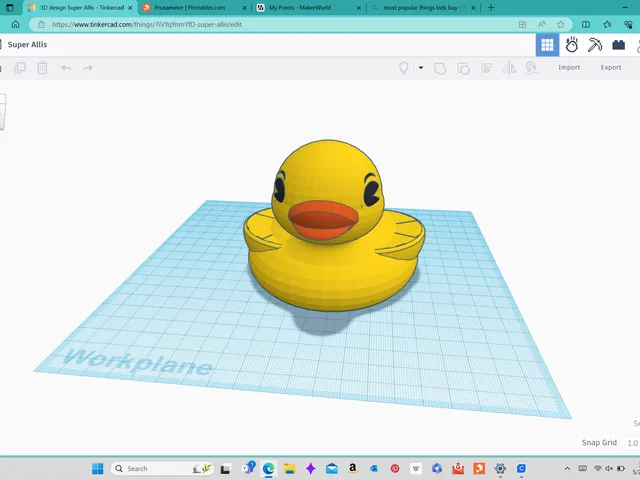This screenshot has height=480, width=640.
Task: Close the My Points MakerWorld tab
Action: [x=358, y=8]
